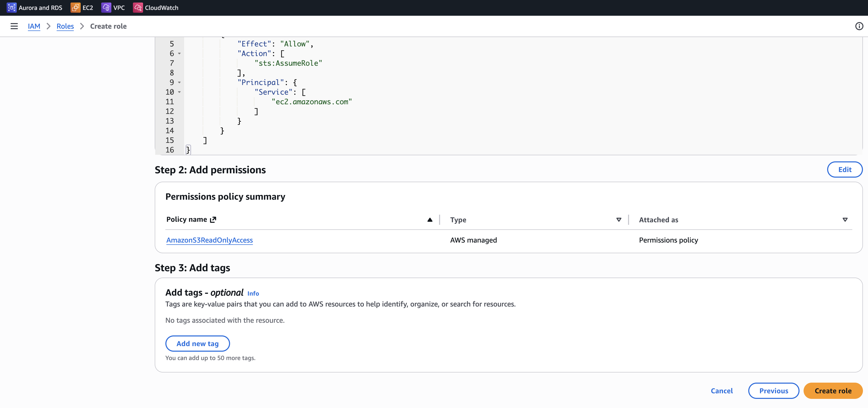Sort table by Attached as column arrow

[845, 220]
